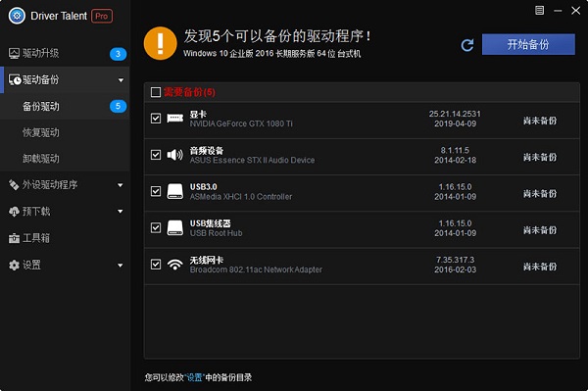
Task: Expand the 外设驱动程序 arrow
Action: pyautogui.click(x=121, y=185)
